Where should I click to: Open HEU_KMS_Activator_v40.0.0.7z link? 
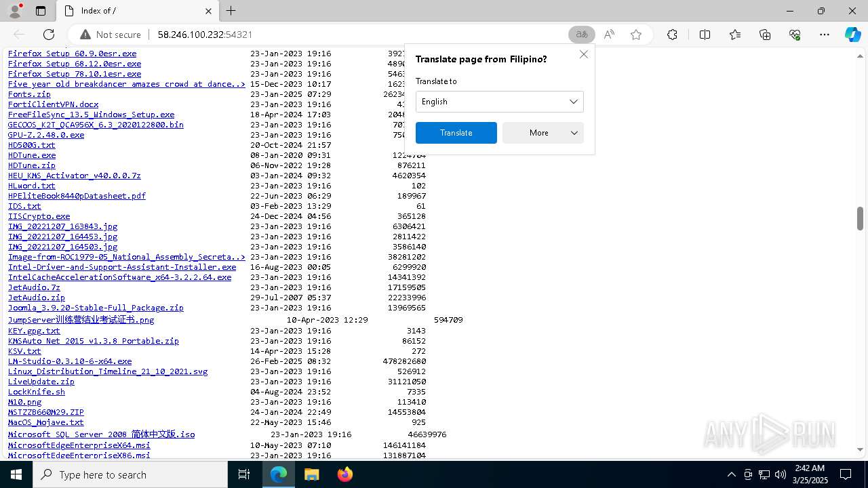tap(75, 176)
